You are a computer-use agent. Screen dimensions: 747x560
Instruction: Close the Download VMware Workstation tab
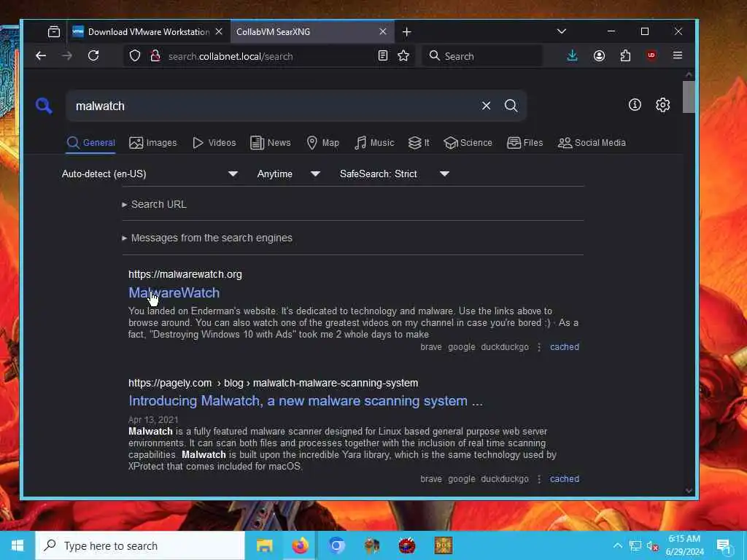[219, 31]
